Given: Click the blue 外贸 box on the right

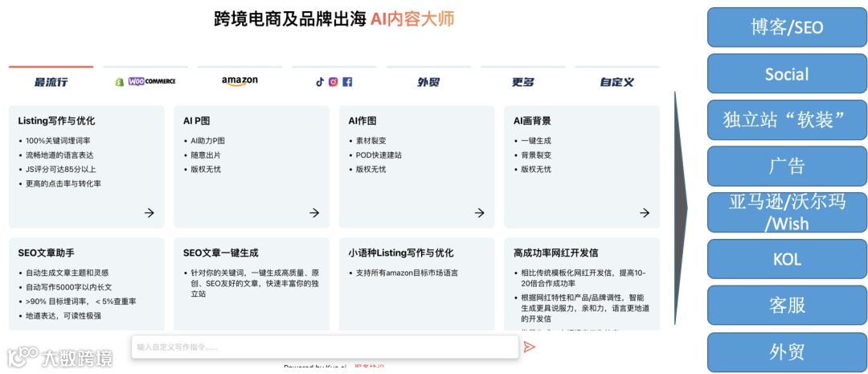Looking at the screenshot, I should [x=787, y=351].
